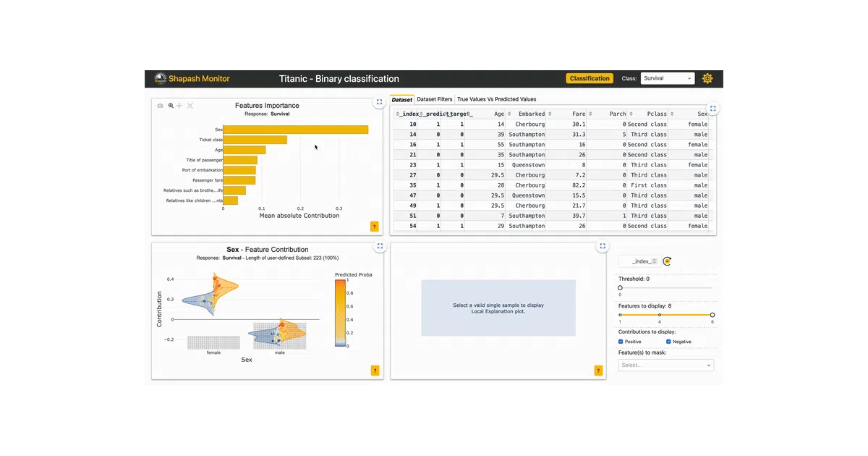Expand Feature Contribution panel to fullscreen

click(x=379, y=246)
